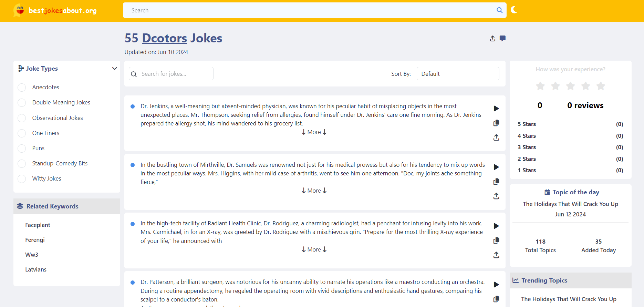Select the Witty Jokes type
This screenshot has height=307, width=644.
click(x=22, y=179)
